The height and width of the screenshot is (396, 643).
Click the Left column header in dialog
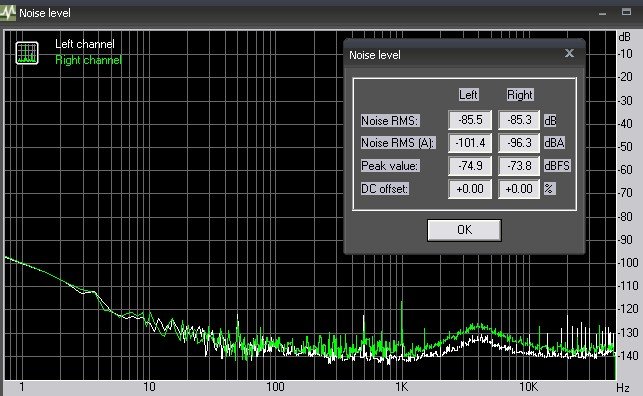[x=468, y=95]
